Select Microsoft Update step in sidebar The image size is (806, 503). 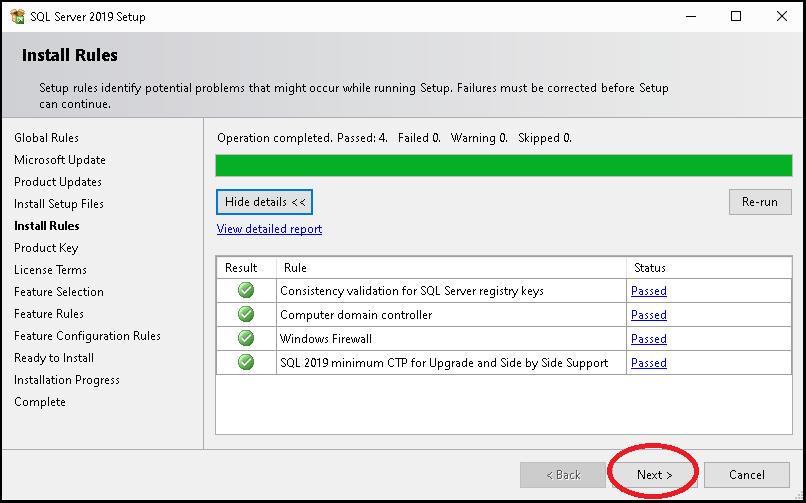click(x=60, y=160)
